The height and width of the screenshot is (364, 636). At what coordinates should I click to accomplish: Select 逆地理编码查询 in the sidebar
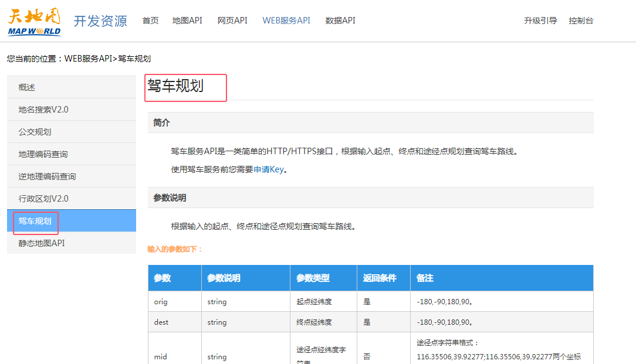(x=72, y=176)
